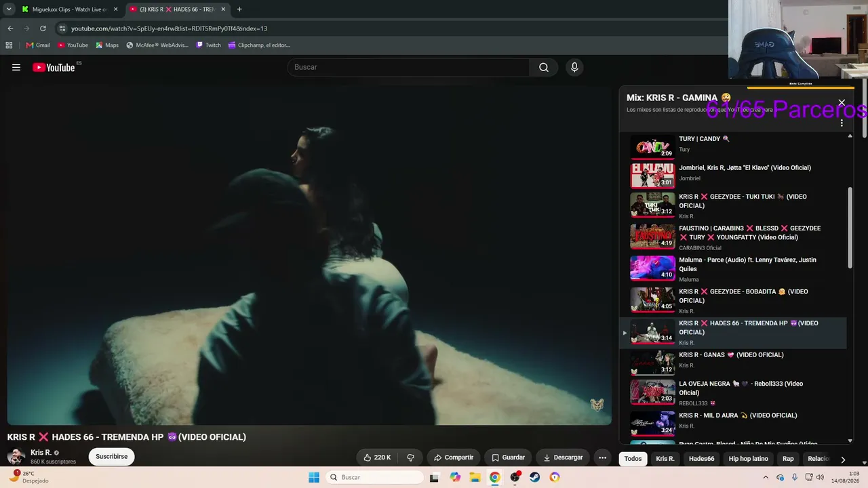Open the FAUSTINO video in the mix
This screenshot has height=488, width=868.
(x=732, y=237)
